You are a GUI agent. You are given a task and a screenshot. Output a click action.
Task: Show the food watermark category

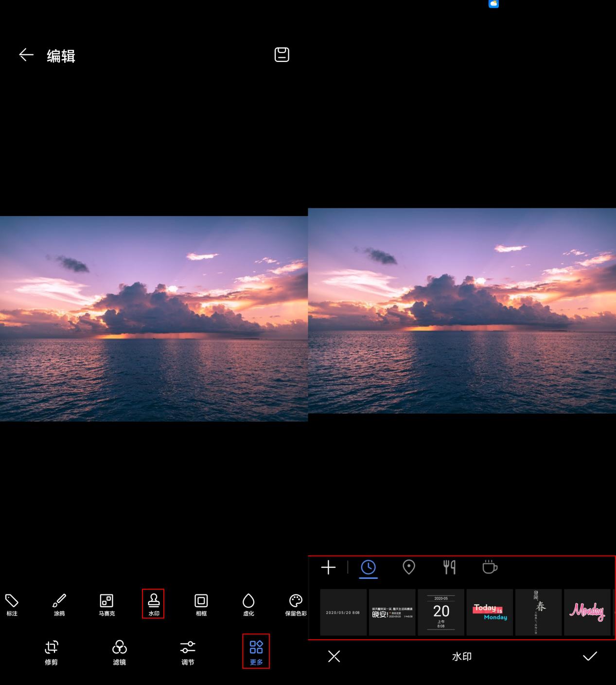click(449, 567)
